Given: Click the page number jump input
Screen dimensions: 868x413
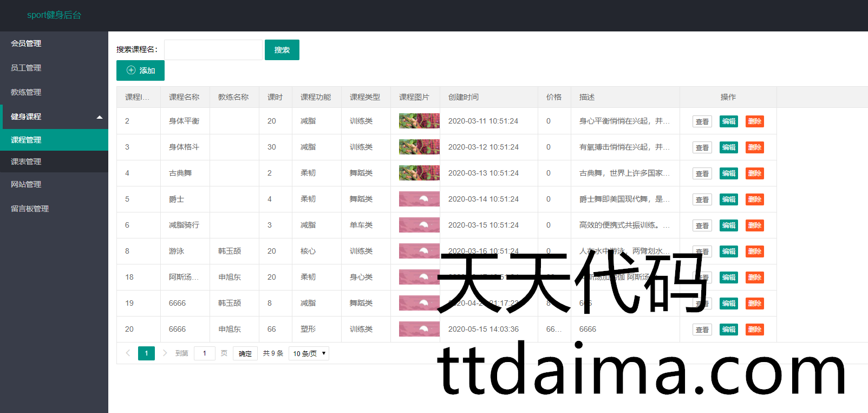Looking at the screenshot, I should coord(205,353).
